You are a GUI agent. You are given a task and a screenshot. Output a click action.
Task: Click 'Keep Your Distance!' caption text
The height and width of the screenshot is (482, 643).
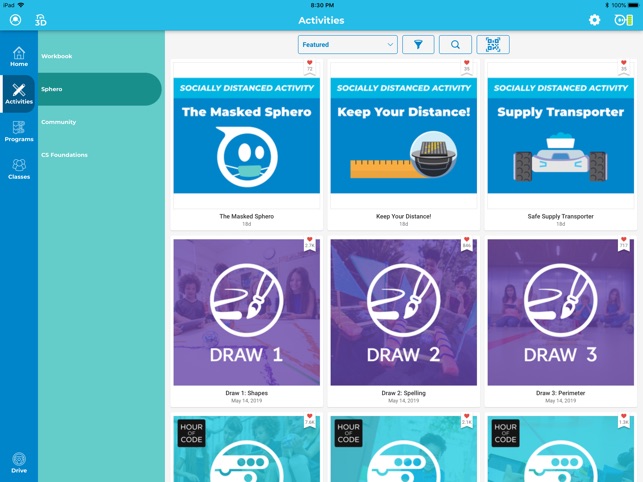(x=404, y=216)
